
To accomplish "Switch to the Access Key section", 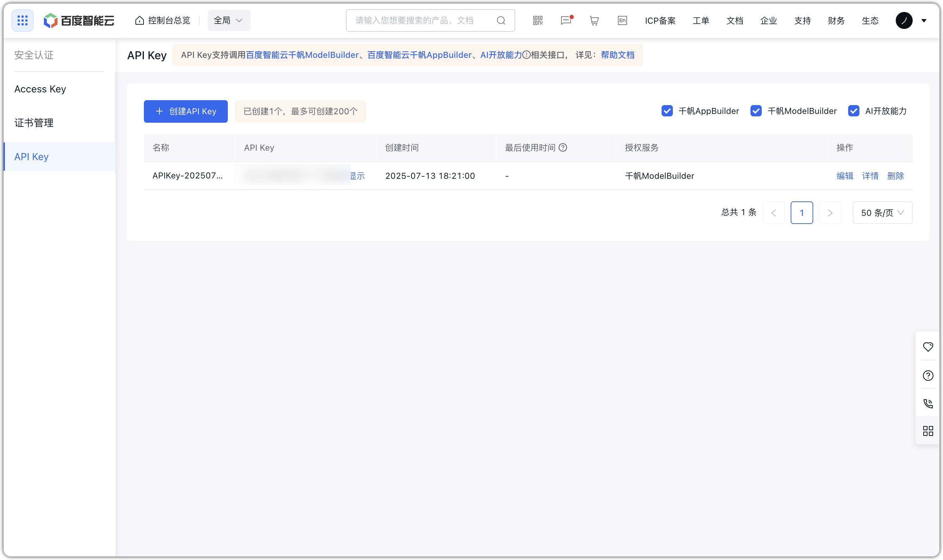I will (x=40, y=89).
